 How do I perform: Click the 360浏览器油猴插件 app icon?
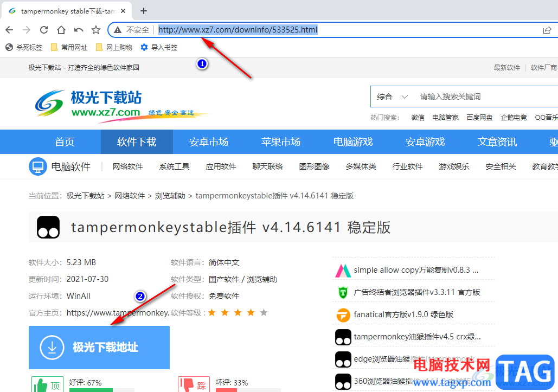coord(343,382)
